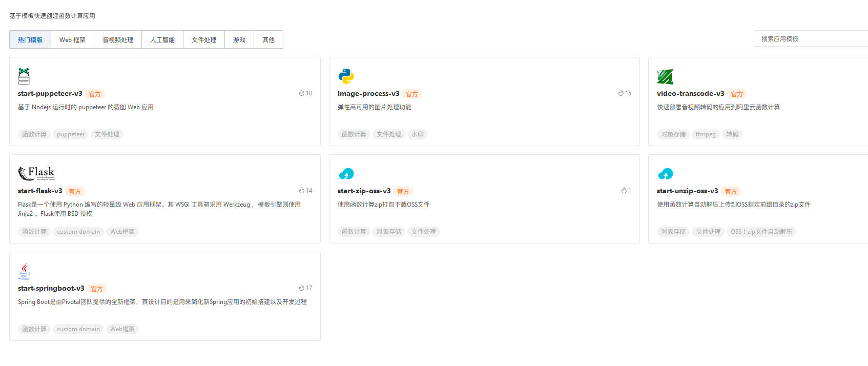The height and width of the screenshot is (366, 868).
Task: Click the 官方 badge on image-process-v3
Action: [412, 94]
